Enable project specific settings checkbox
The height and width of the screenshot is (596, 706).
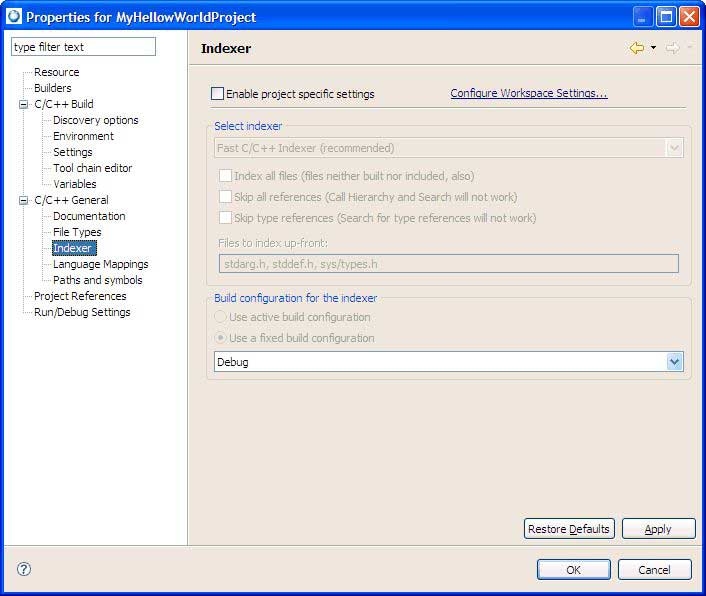click(218, 94)
